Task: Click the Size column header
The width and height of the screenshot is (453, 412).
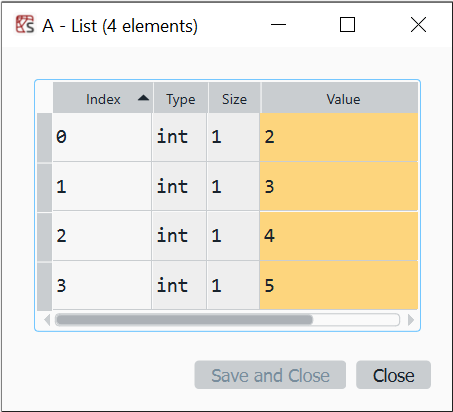Action: [x=234, y=98]
